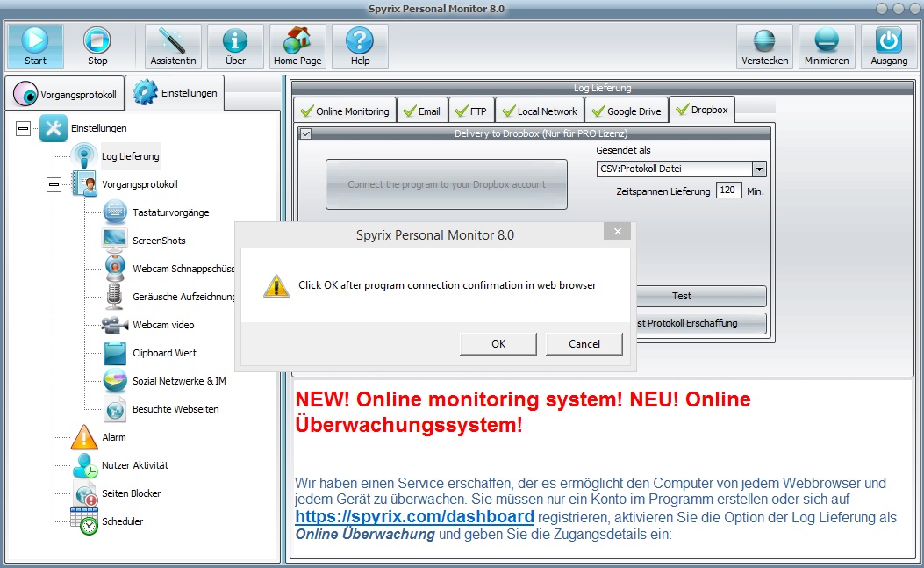Screen dimensions: 924x568
Task: Collapse the Vorgangsprotokoll tree branch
Action: pyautogui.click(x=54, y=184)
